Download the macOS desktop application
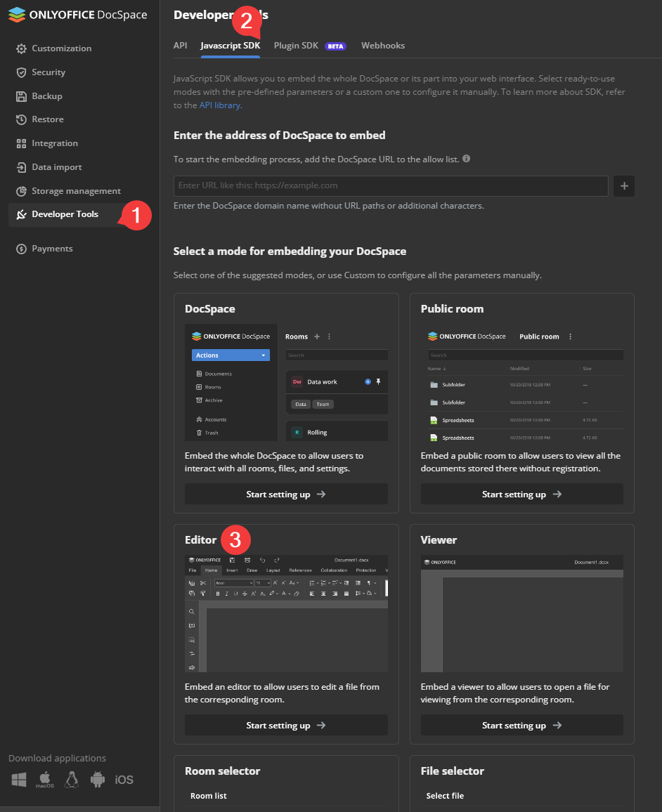 45,780
